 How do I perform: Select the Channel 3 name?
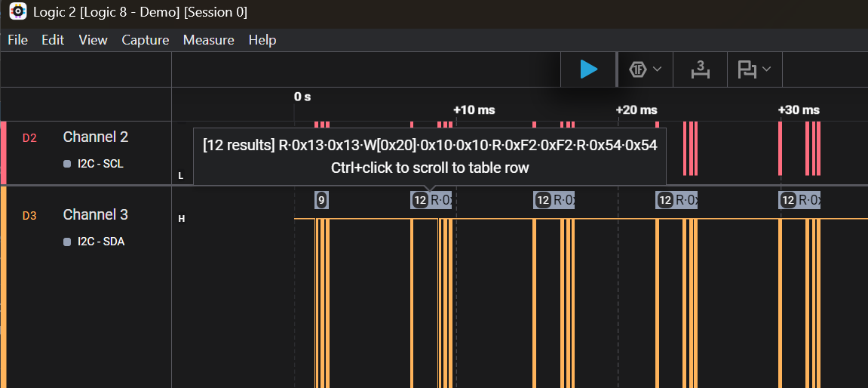(96, 214)
